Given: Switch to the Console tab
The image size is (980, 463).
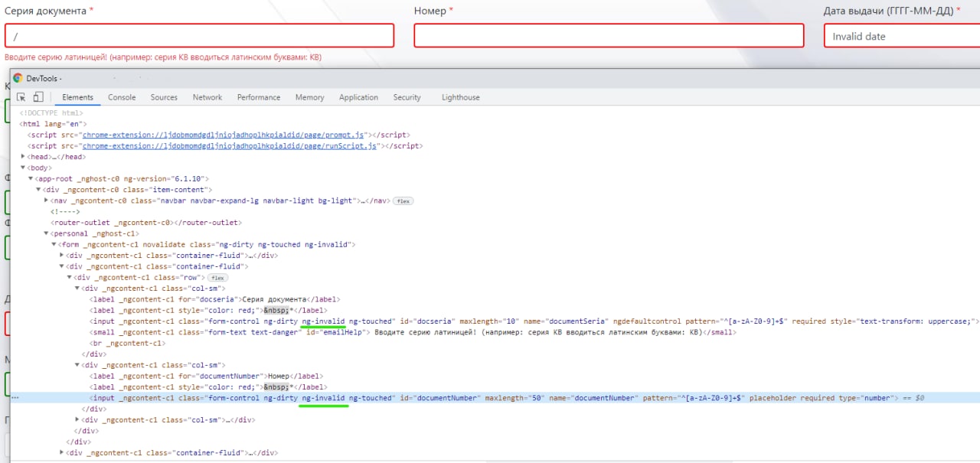Looking at the screenshot, I should coord(122,97).
